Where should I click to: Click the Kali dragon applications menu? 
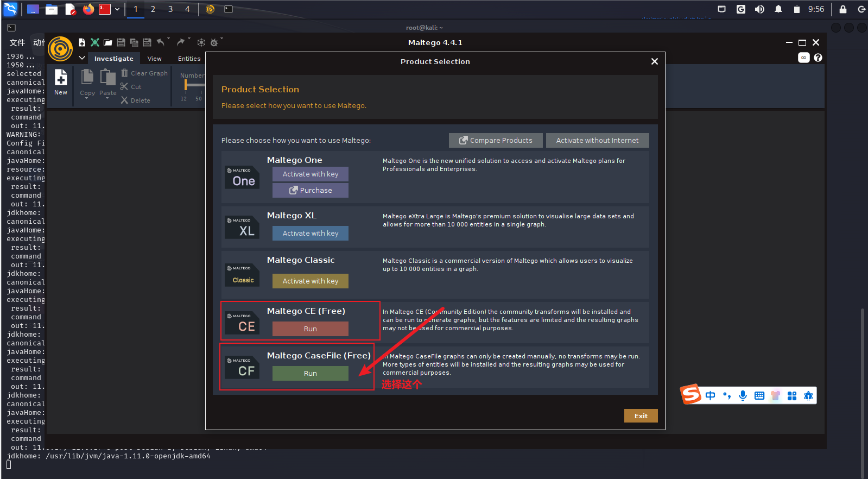[10, 9]
